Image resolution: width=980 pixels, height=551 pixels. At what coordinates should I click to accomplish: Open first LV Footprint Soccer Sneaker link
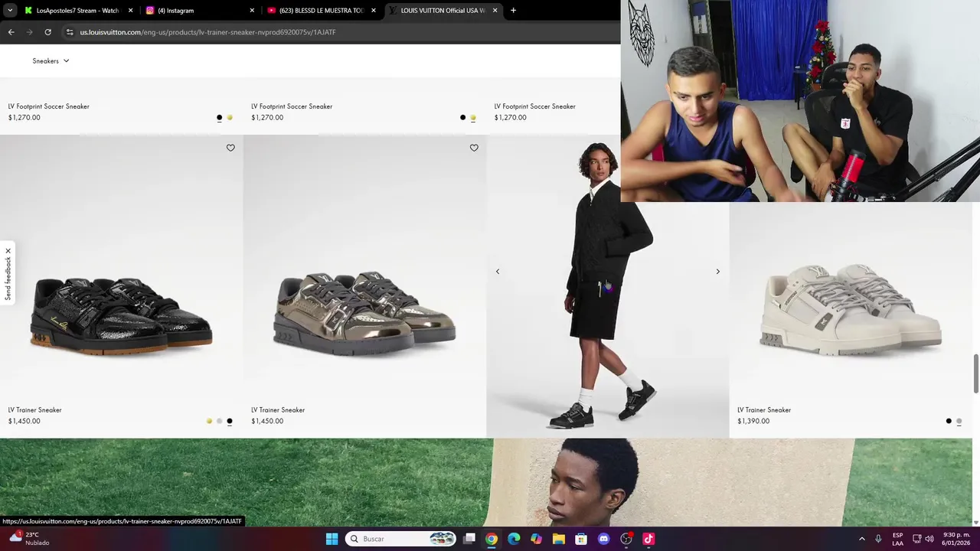coord(48,106)
